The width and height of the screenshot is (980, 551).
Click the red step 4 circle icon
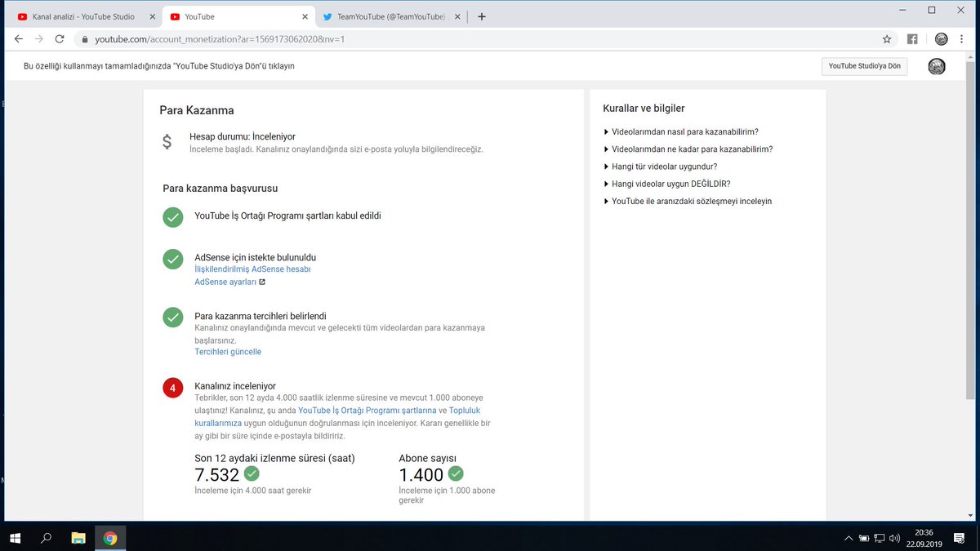coord(172,388)
